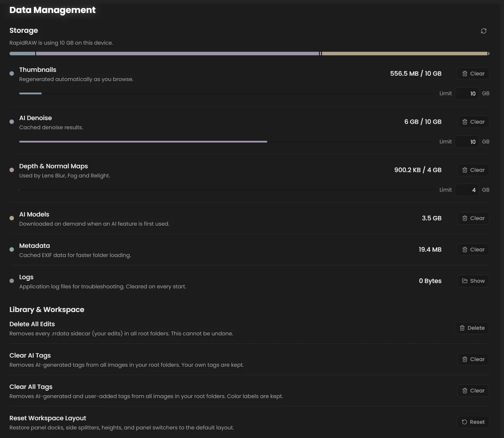Click the '3.5 GB' AI Models size

click(432, 218)
